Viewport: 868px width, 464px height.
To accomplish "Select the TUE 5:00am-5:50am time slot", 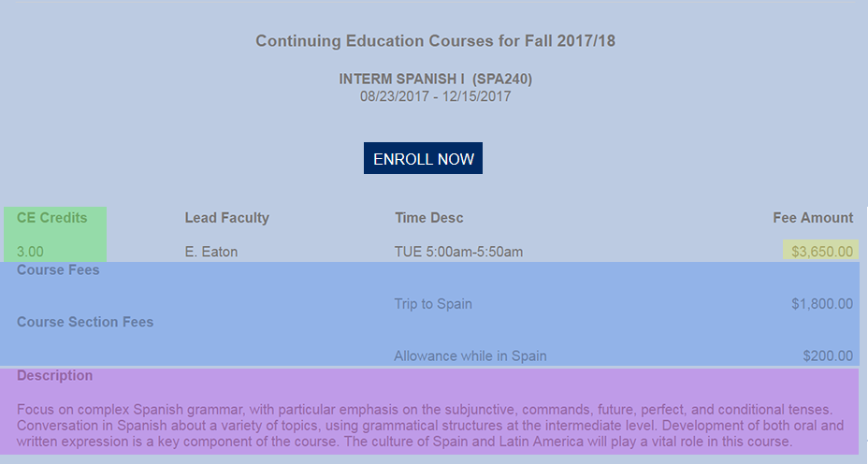I will tap(458, 252).
